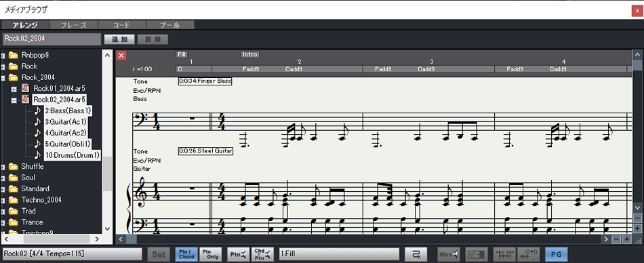The image size is (644, 263).
Task: Select 10:Drums(Drum1) in the tree
Action: click(72, 155)
